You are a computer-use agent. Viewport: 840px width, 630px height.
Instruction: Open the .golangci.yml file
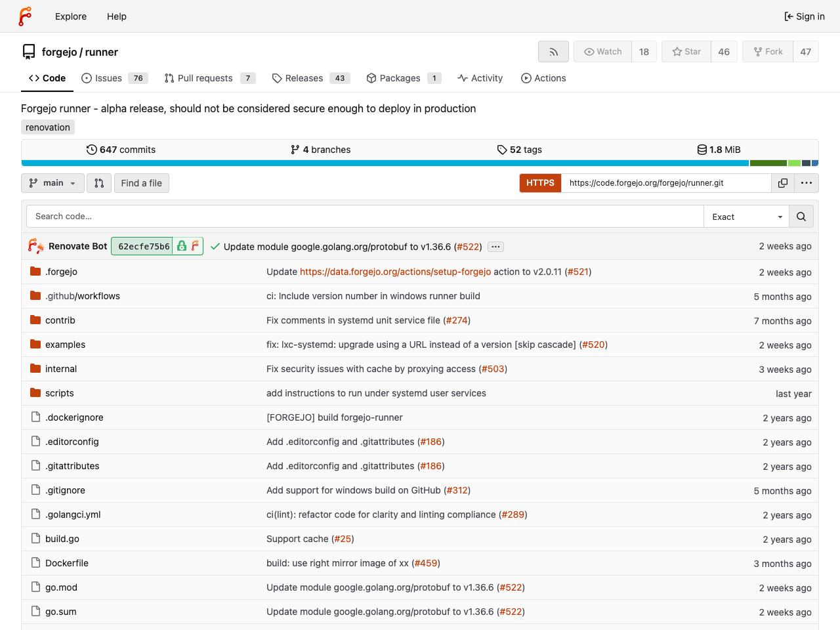[x=73, y=514]
